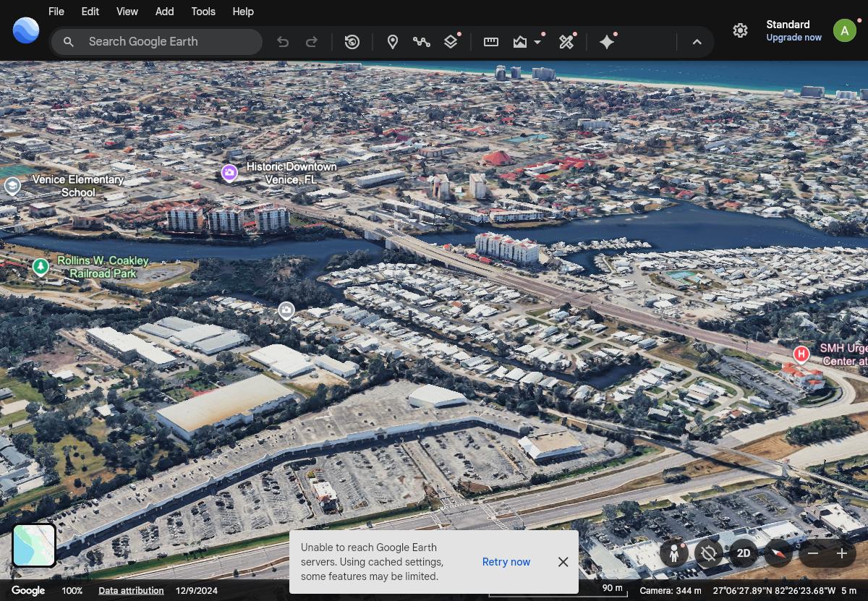
Task: Select the draw path or polygon tool
Action: tap(422, 42)
